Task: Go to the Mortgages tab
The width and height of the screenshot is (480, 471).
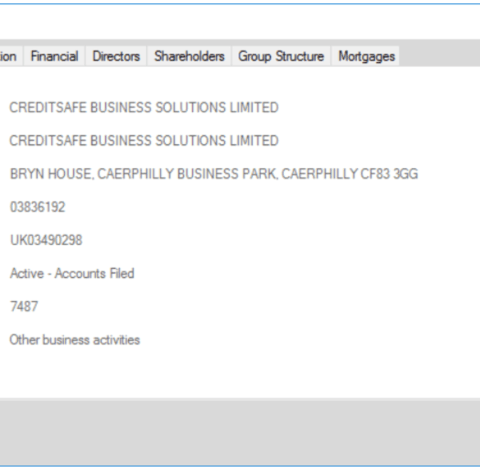Action: (366, 56)
